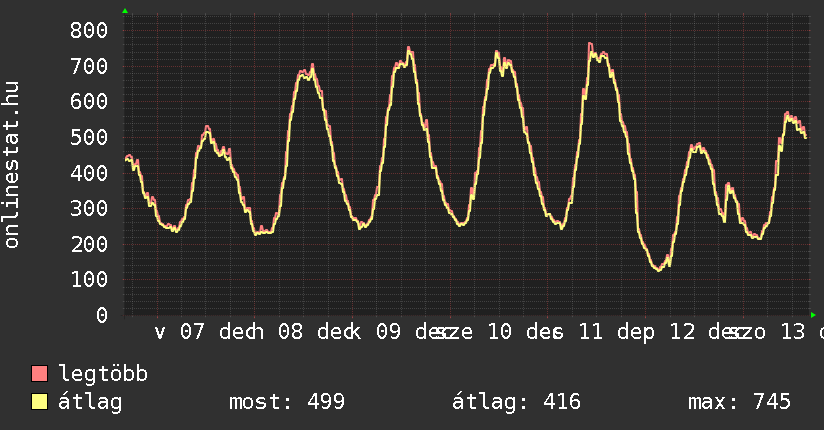Click the 300 y-axis tick label
This screenshot has width=824, height=430.
(88, 209)
